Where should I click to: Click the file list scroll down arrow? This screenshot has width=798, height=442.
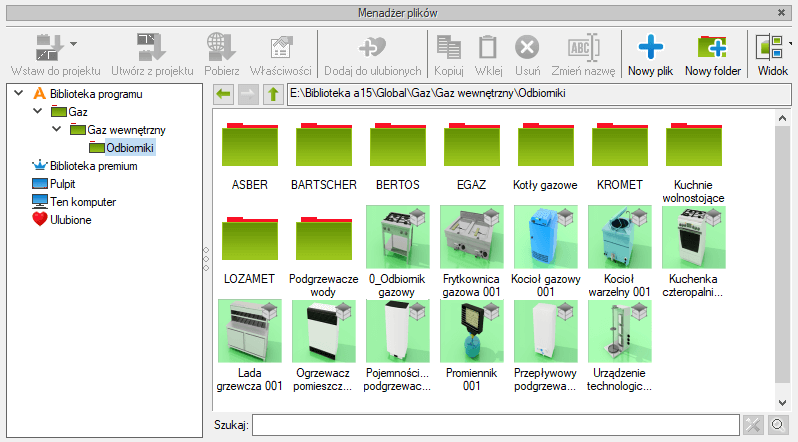(x=782, y=403)
